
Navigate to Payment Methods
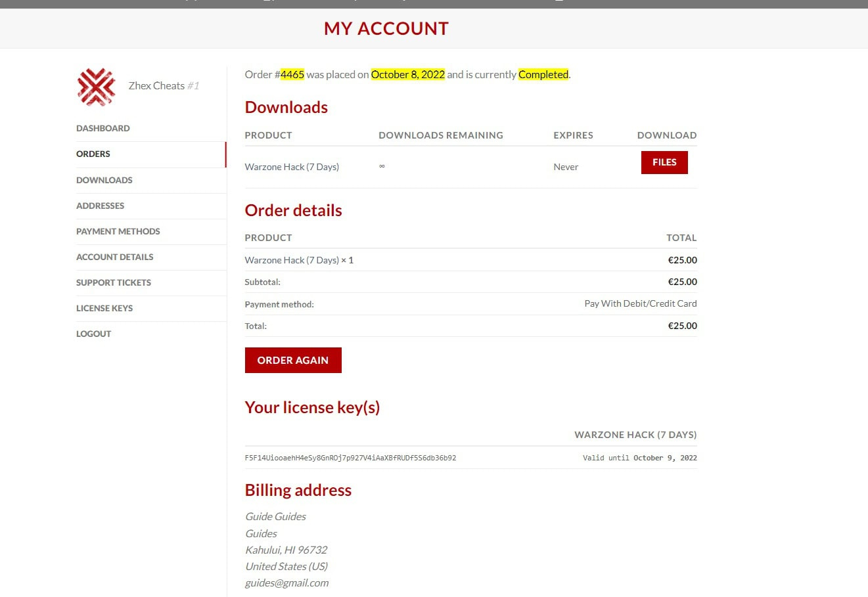coord(118,231)
